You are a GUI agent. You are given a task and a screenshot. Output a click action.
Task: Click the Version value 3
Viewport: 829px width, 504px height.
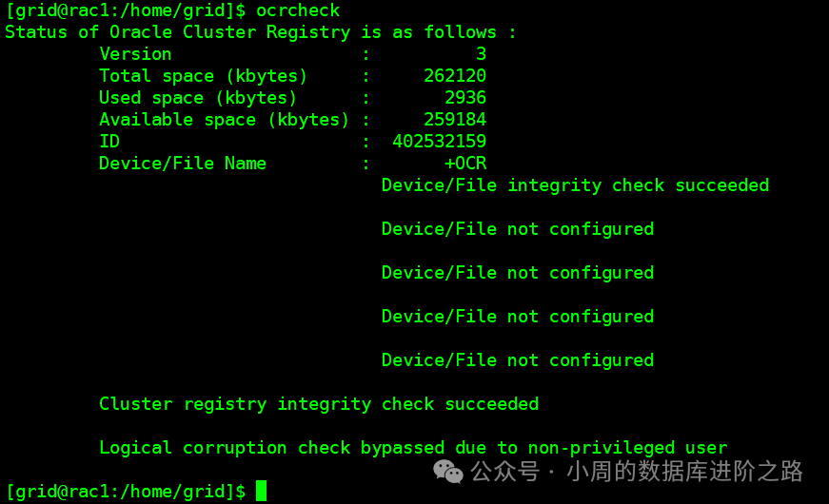[481, 54]
